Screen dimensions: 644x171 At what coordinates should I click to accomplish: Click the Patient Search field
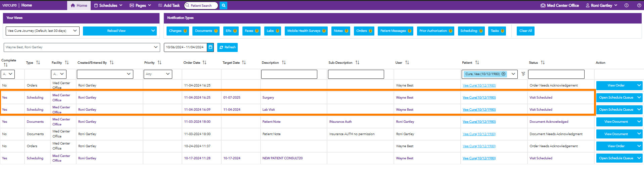(x=201, y=5)
